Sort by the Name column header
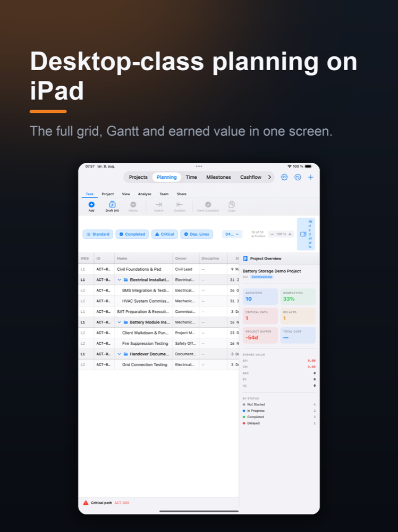This screenshot has width=398, height=532. [x=143, y=259]
